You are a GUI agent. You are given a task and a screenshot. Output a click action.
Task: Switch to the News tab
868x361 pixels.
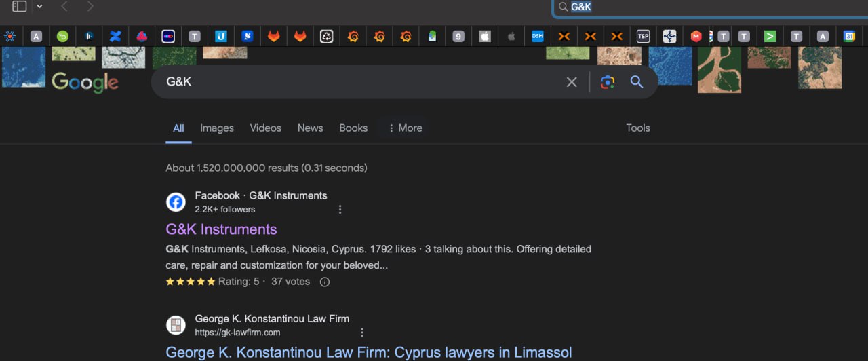[x=310, y=128]
